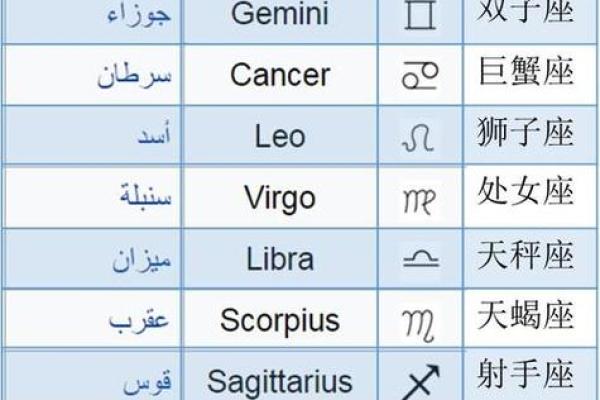
Task: Click the Libra scales symbol
Action: point(421,258)
